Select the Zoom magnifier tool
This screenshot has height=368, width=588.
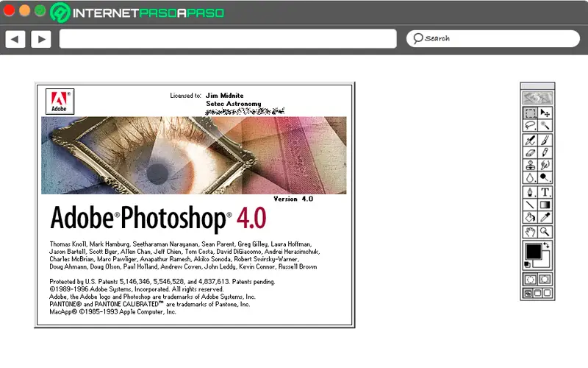coord(545,232)
